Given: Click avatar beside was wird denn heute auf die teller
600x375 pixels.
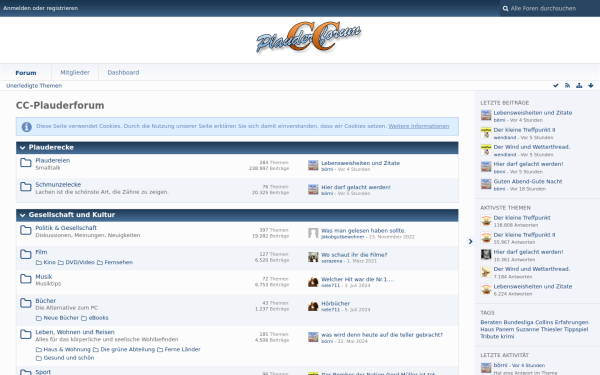Looking at the screenshot, I should click(x=313, y=337).
